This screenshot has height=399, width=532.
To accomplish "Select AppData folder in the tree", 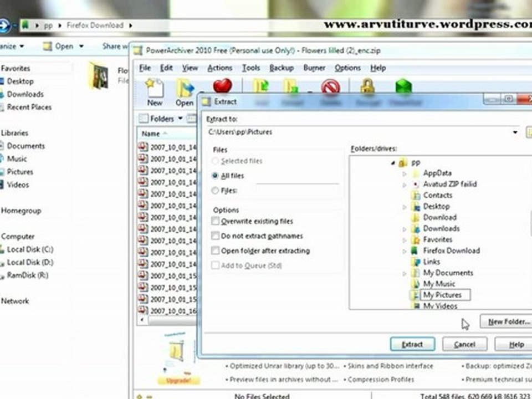I will [x=437, y=173].
